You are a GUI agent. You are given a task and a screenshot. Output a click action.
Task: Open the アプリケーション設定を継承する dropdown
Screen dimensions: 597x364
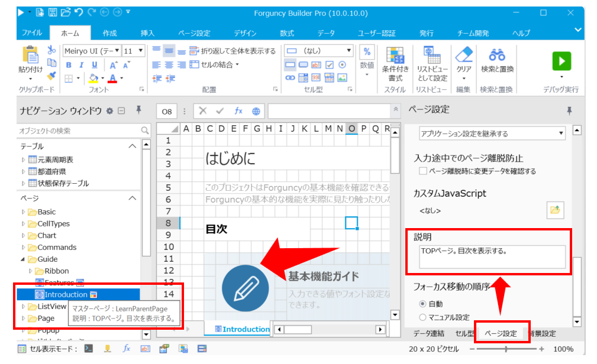point(561,134)
